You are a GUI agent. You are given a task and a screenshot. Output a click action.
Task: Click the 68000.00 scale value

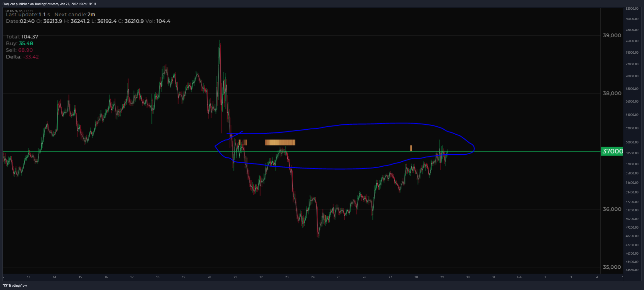632,89
